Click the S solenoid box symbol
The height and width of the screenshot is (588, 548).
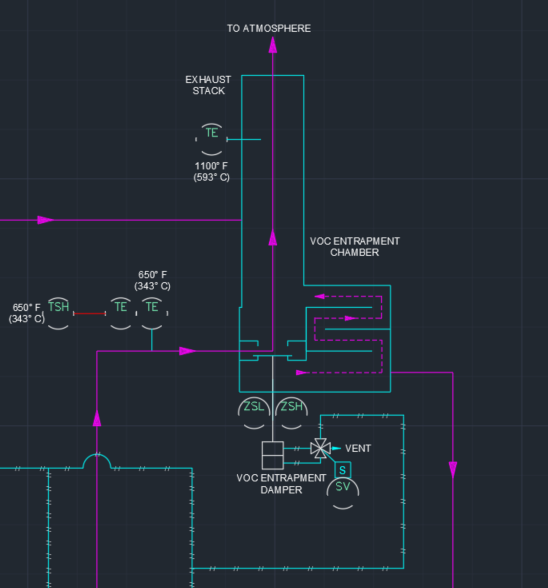(342, 470)
